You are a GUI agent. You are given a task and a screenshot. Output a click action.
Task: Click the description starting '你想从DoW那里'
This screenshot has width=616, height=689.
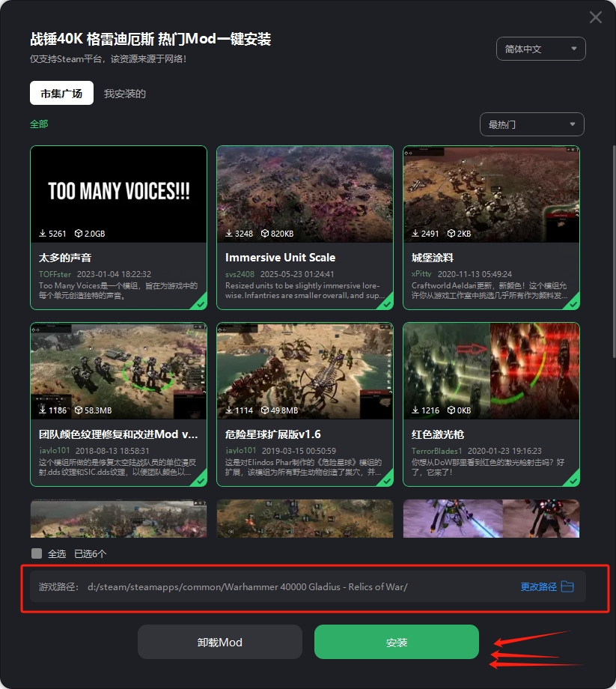[x=488, y=467]
